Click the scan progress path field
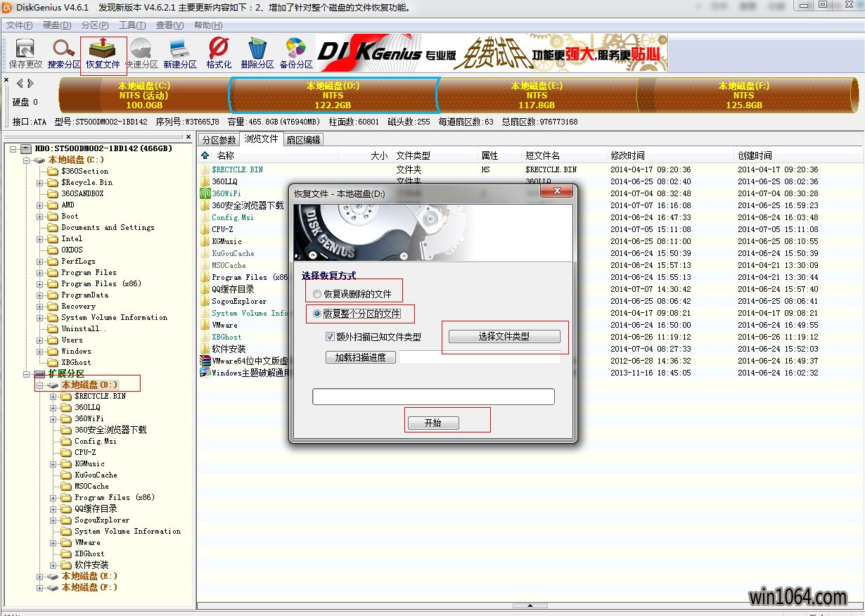Image resolution: width=865 pixels, height=616 pixels. pyautogui.click(x=480, y=357)
